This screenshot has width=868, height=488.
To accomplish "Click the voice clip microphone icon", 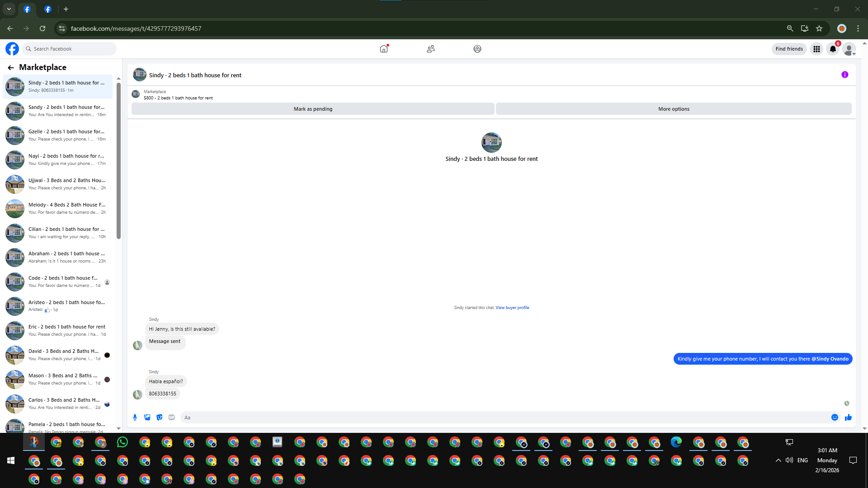I will 135,418.
